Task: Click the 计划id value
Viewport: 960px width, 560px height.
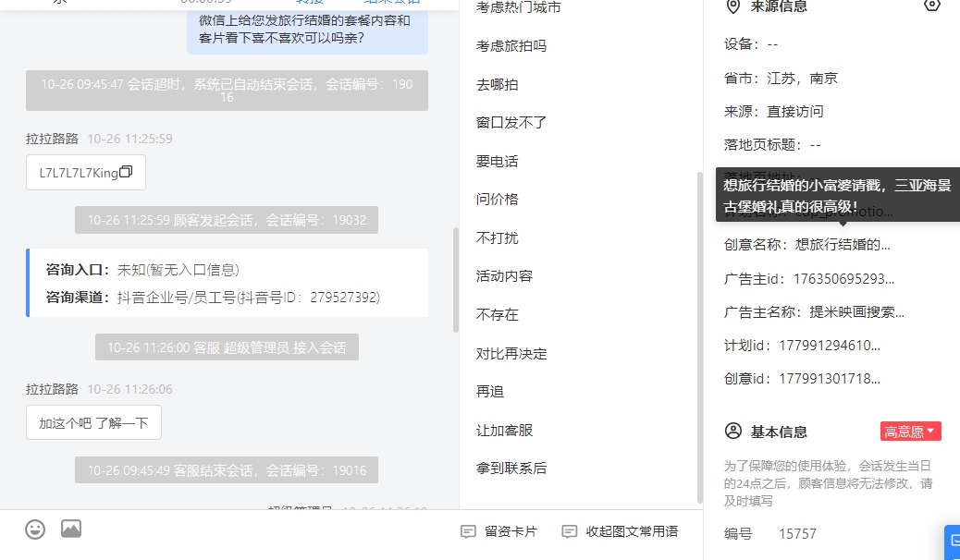Action: click(x=830, y=346)
